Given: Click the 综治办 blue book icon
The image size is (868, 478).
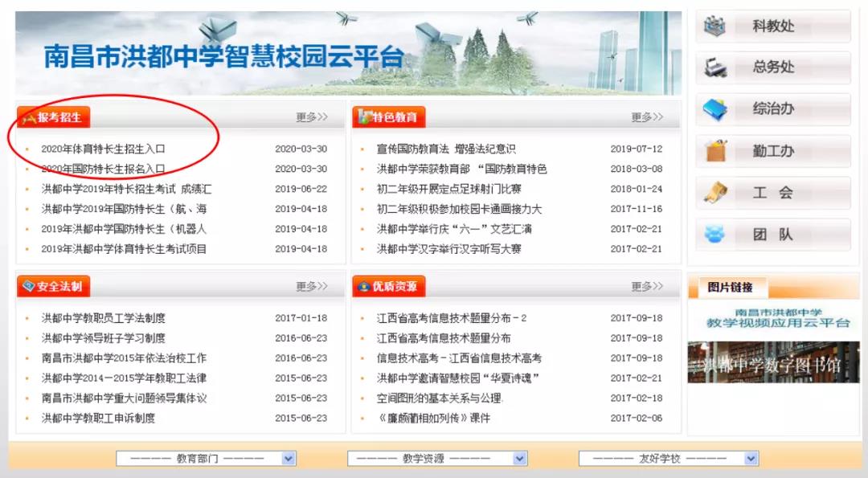Looking at the screenshot, I should (x=714, y=109).
